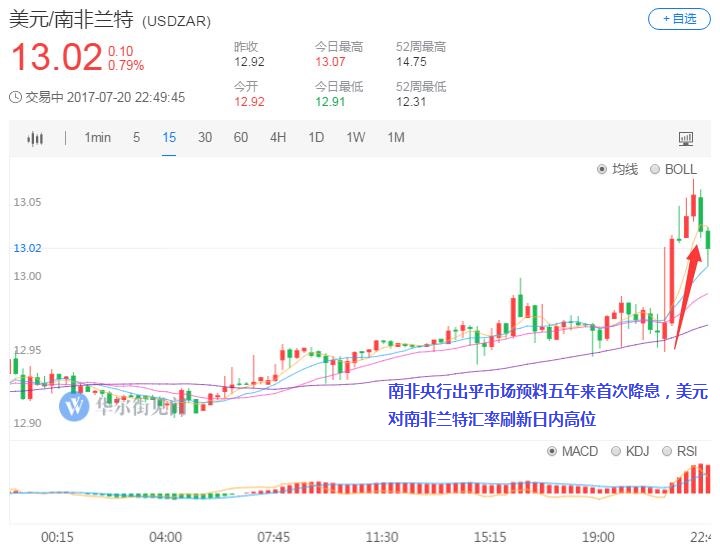Add to watchlist with +自选 button

click(679, 19)
